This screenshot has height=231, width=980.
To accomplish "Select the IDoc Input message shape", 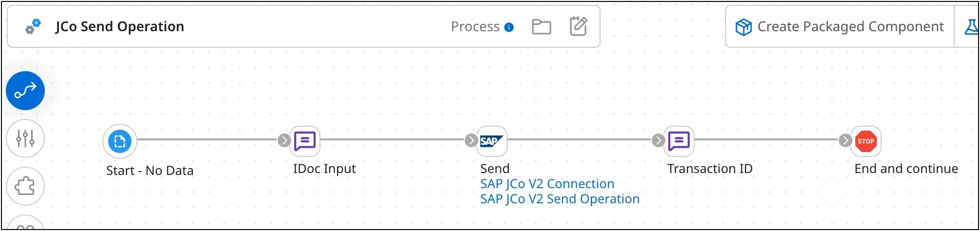I will pyautogui.click(x=305, y=141).
